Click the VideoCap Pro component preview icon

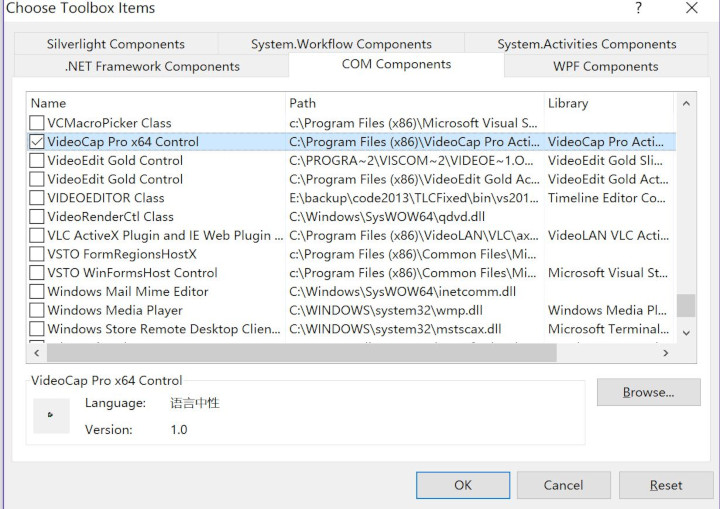coord(51,415)
